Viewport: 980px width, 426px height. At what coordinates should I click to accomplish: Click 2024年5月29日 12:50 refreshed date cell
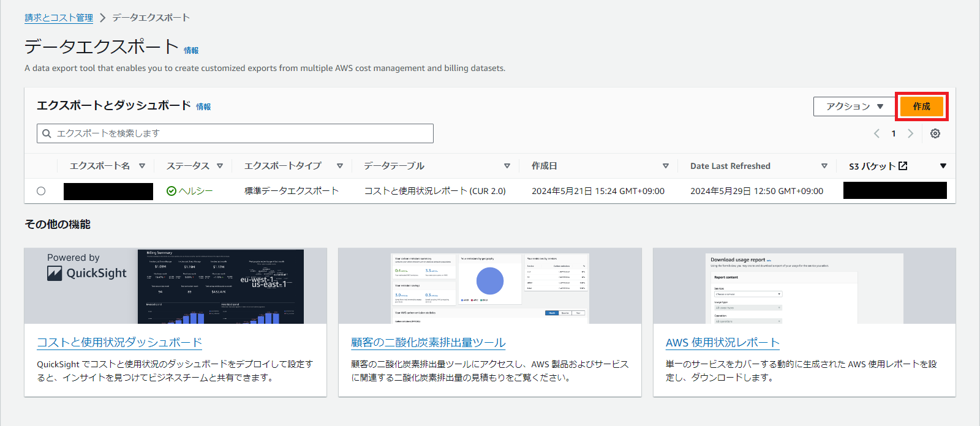[x=756, y=191]
